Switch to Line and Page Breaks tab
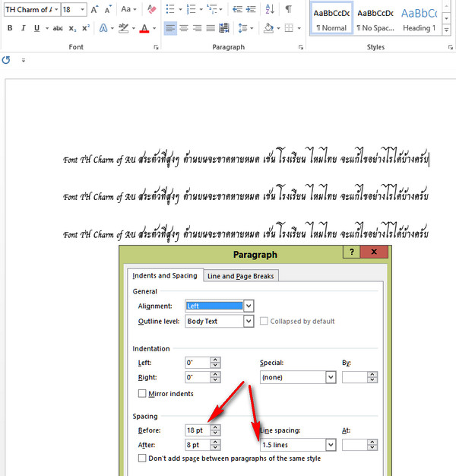The width and height of the screenshot is (456, 476). pyautogui.click(x=241, y=276)
